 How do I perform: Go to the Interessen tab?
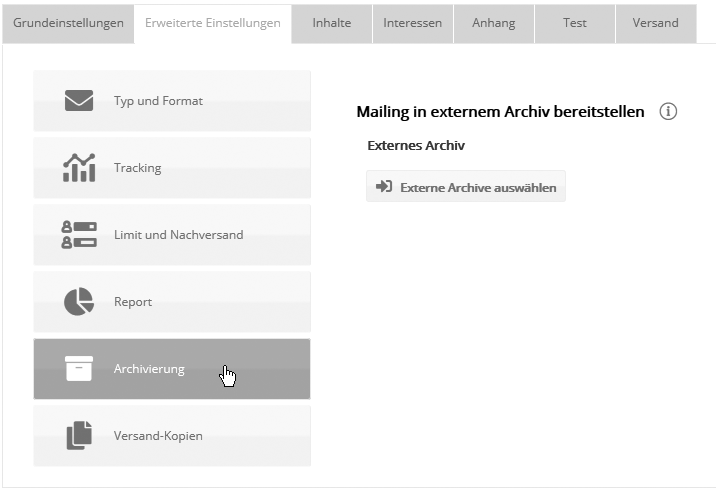click(x=412, y=23)
